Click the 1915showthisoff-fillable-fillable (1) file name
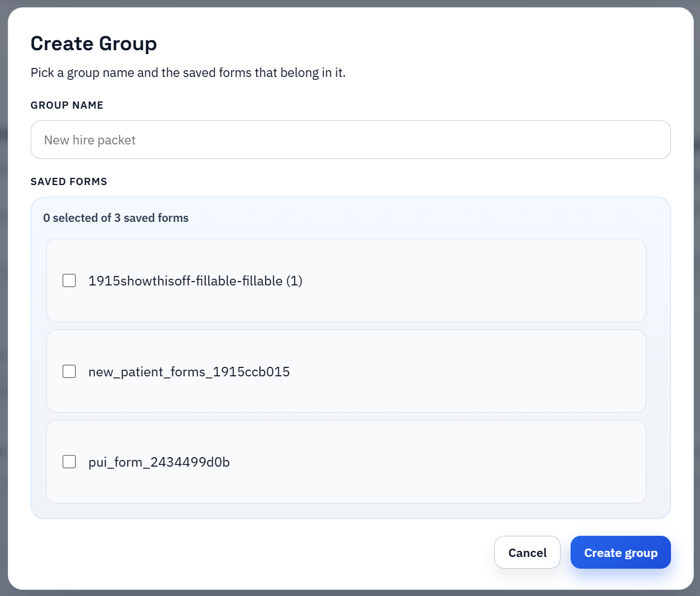The image size is (700, 596). pyautogui.click(x=195, y=280)
